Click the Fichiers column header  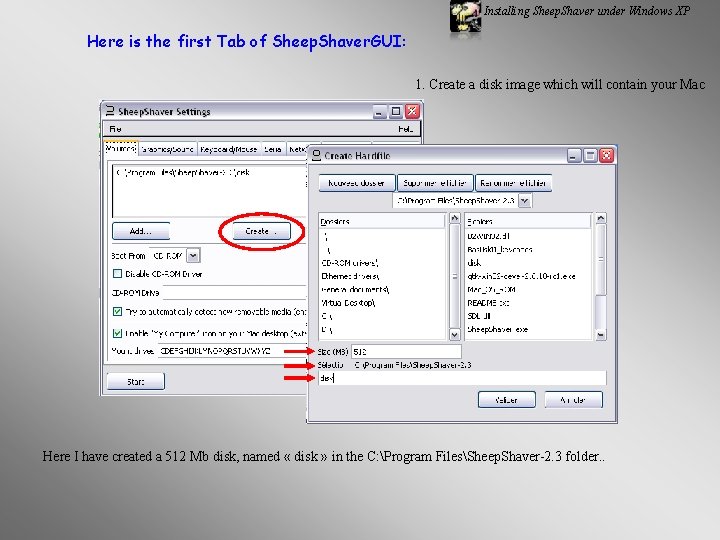pos(528,221)
